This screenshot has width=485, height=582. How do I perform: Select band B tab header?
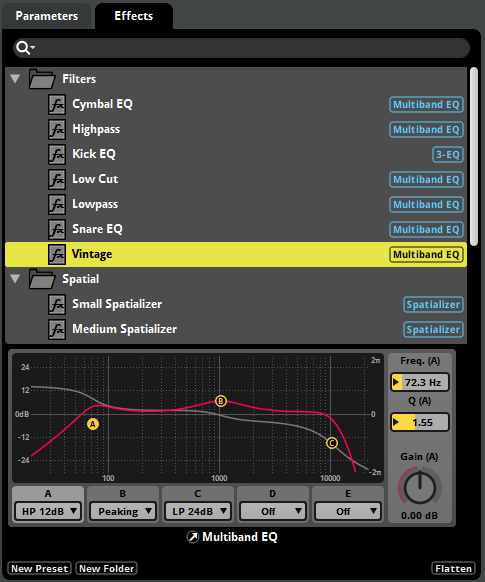coord(123,494)
